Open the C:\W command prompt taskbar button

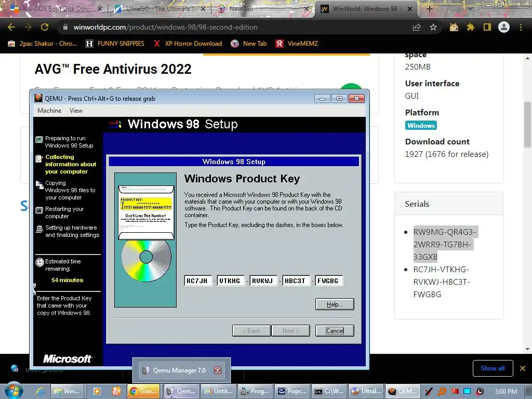[329, 391]
